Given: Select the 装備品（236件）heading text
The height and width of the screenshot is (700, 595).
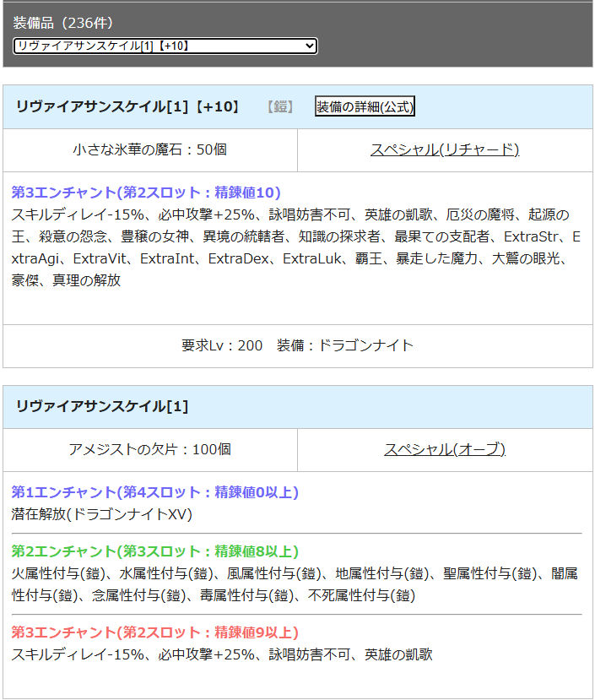Looking at the screenshot, I should tap(63, 23).
